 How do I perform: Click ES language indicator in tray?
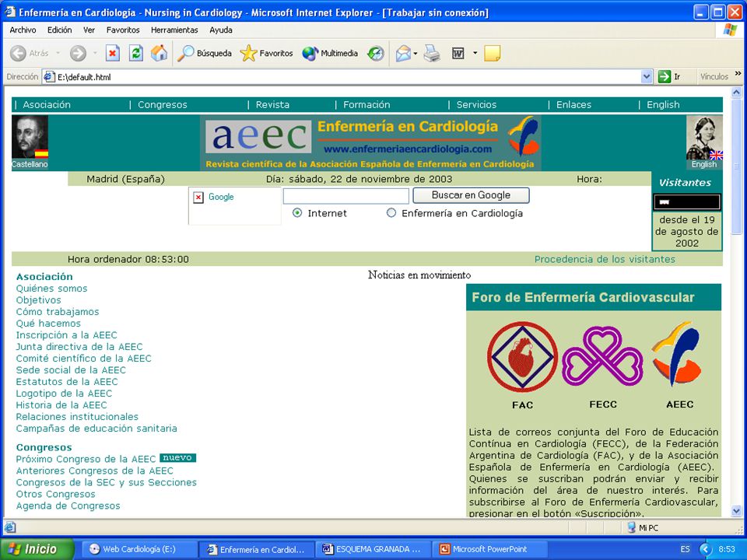point(685,549)
